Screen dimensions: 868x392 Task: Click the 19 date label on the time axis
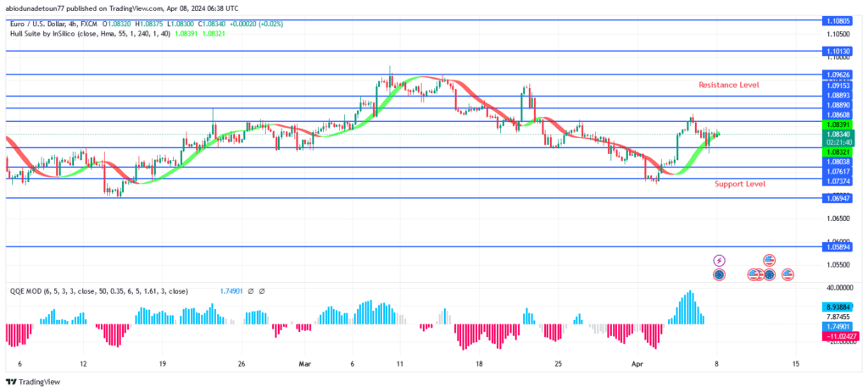pos(162,364)
